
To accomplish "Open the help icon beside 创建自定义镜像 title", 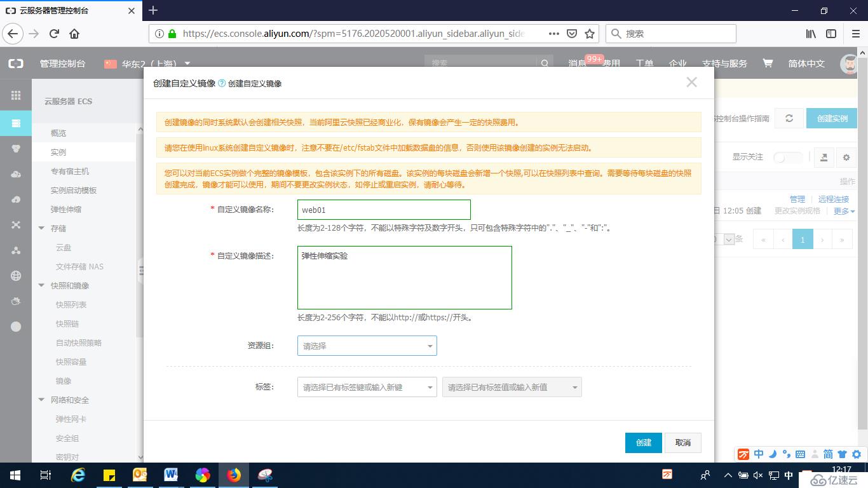I will [222, 83].
